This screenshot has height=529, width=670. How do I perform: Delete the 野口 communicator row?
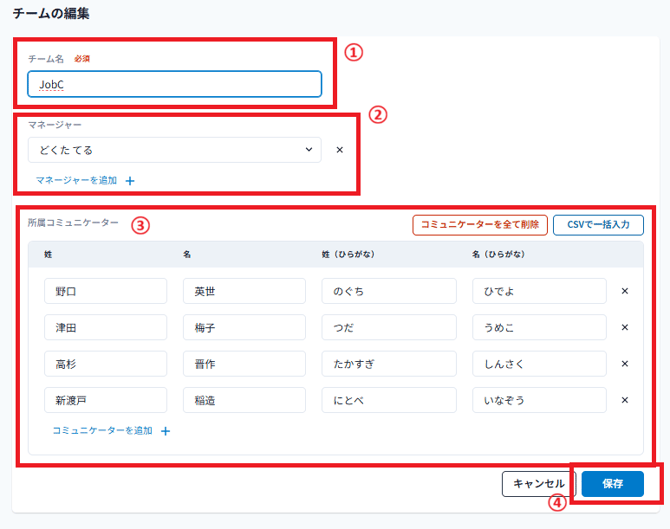[x=625, y=291]
